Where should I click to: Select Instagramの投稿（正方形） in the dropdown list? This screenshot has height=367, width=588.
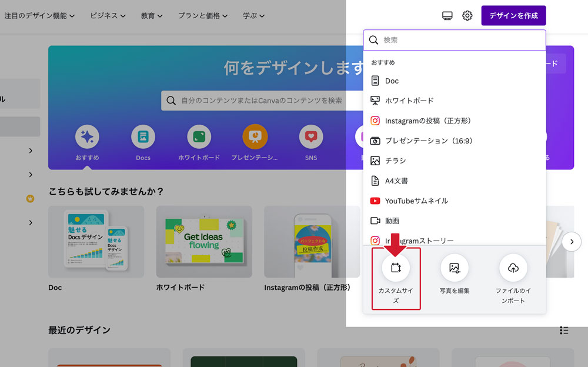click(455, 121)
